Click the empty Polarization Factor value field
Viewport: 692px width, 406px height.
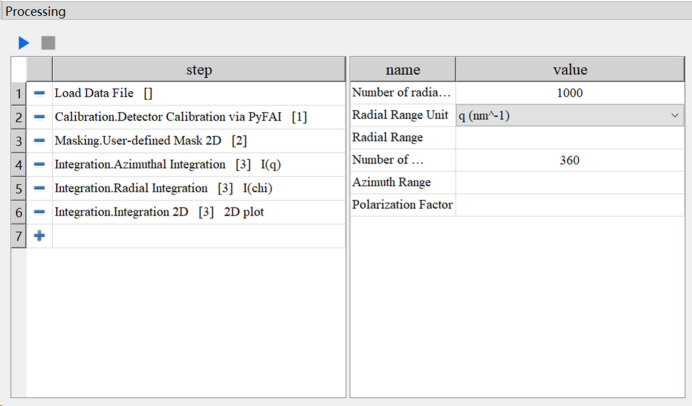click(x=570, y=205)
